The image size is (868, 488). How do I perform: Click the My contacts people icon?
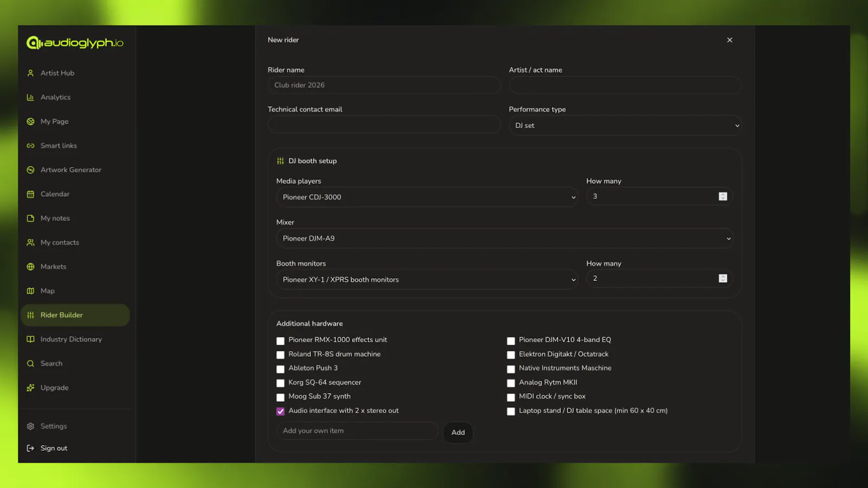coord(30,242)
